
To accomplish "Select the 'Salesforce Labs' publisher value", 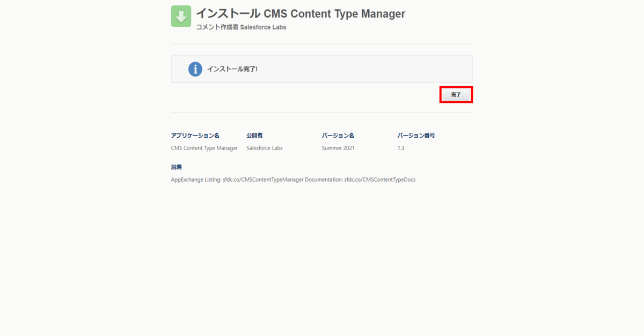I will pos(265,148).
